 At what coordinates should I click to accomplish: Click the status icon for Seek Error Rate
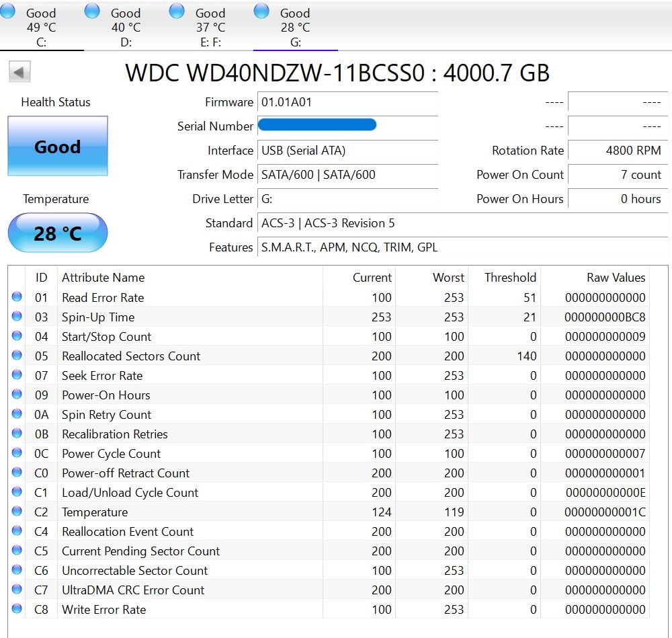[17, 374]
